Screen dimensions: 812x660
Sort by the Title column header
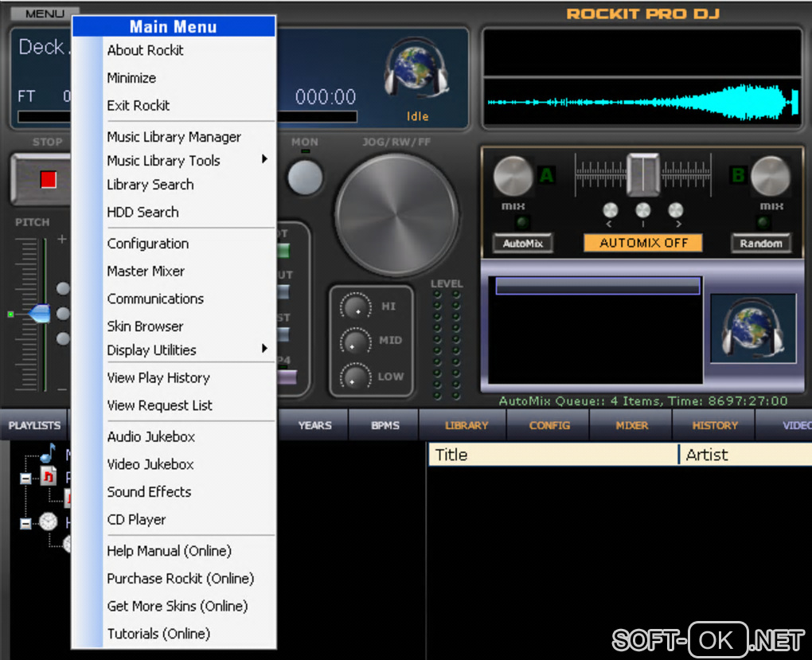click(x=553, y=455)
